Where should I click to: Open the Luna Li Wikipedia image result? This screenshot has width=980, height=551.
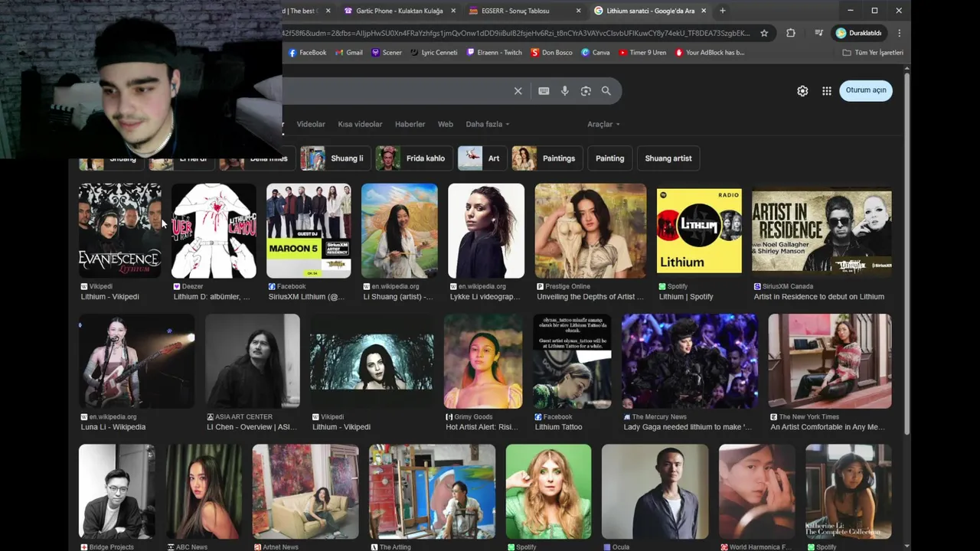[x=137, y=361]
